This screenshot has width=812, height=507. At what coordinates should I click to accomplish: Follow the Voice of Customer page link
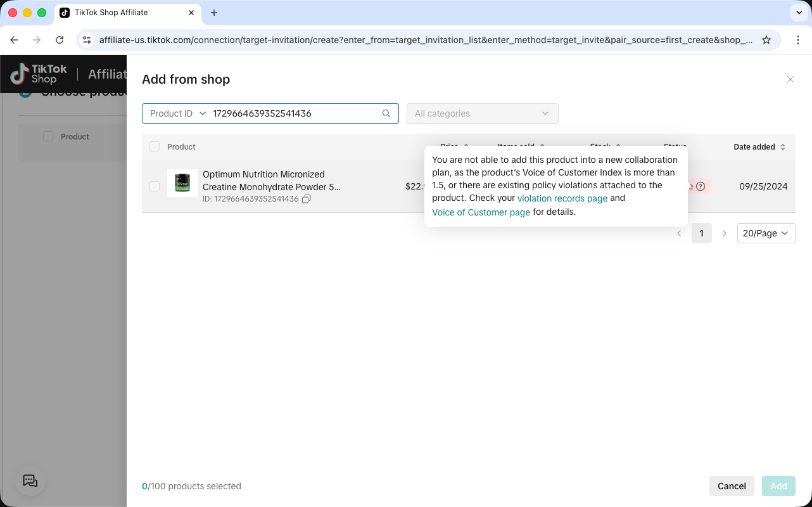(481, 212)
